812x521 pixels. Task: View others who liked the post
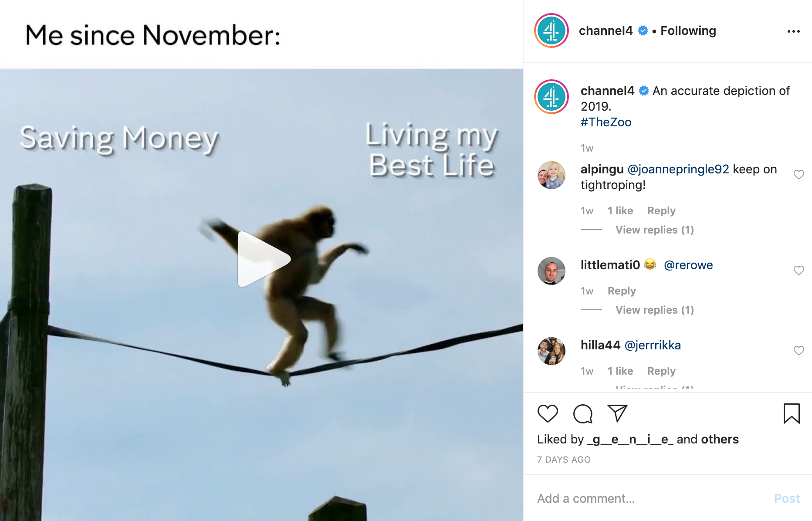[x=720, y=440]
